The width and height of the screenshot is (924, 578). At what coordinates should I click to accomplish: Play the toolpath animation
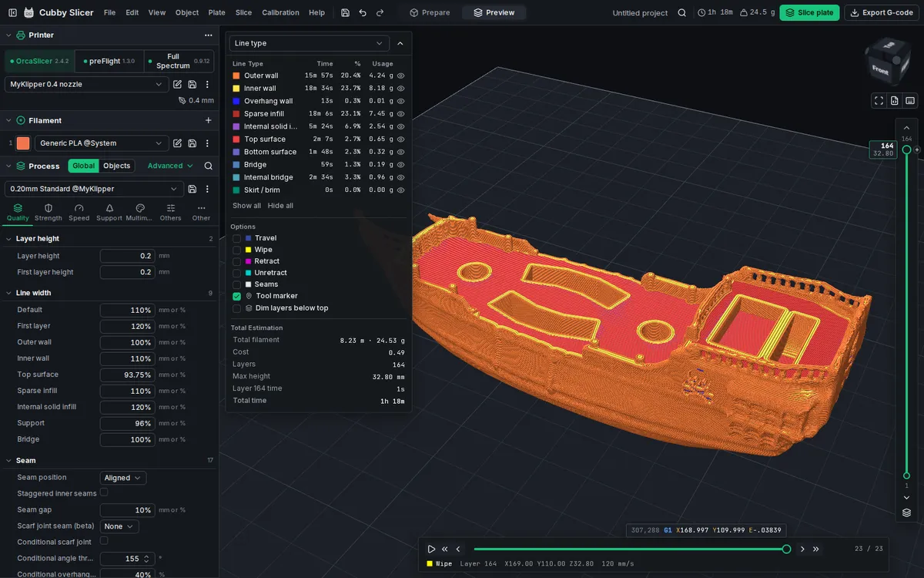[431, 549]
